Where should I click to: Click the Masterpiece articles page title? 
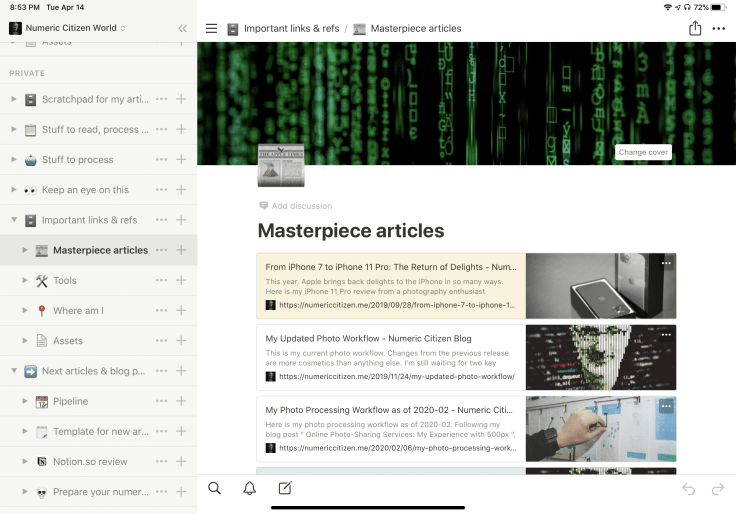(351, 230)
